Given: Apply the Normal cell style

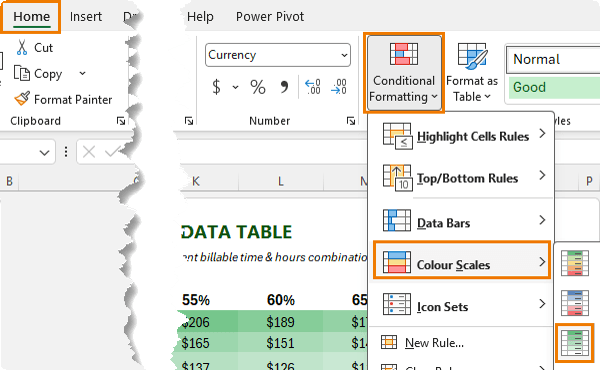Looking at the screenshot, I should coord(554,59).
